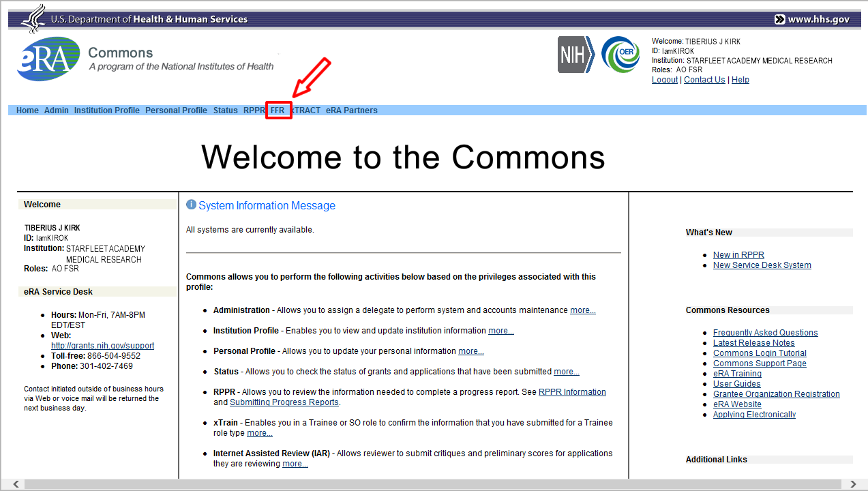Open Frequently Asked Questions link
Viewport: 868px width, 491px height.
click(766, 333)
